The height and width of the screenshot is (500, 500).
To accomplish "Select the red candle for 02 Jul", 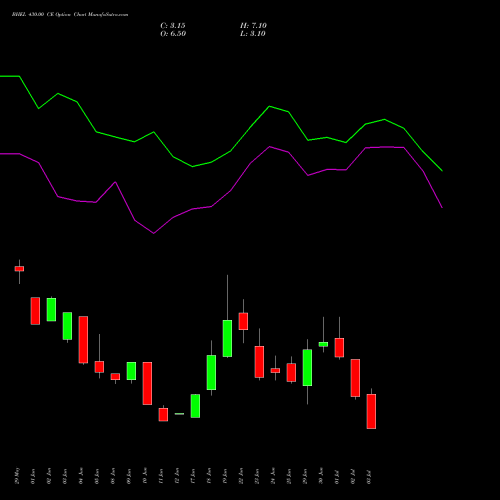I will [x=355, y=378].
